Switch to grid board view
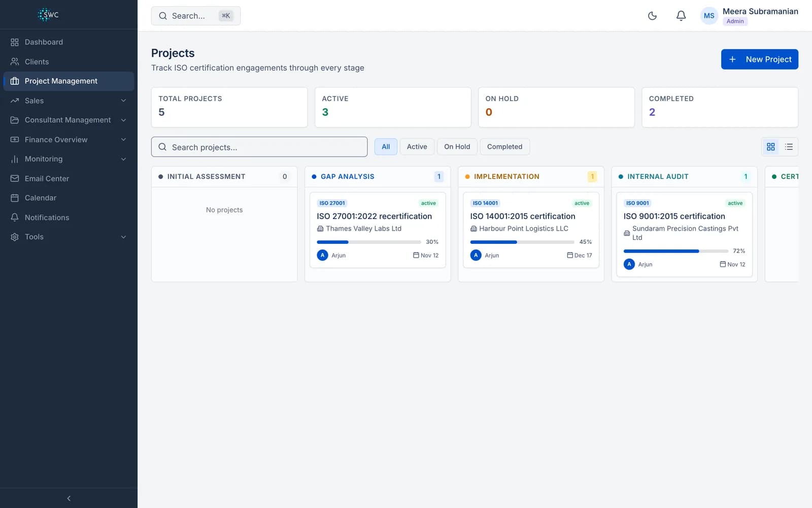Screen dimensions: 812x508 click(771, 147)
